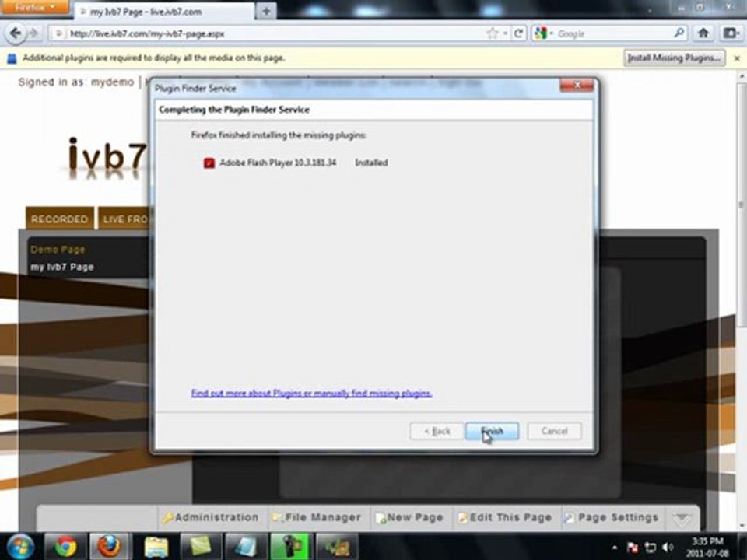The height and width of the screenshot is (560, 747).
Task: Show hidden system tray icons arrow
Action: [x=615, y=547]
